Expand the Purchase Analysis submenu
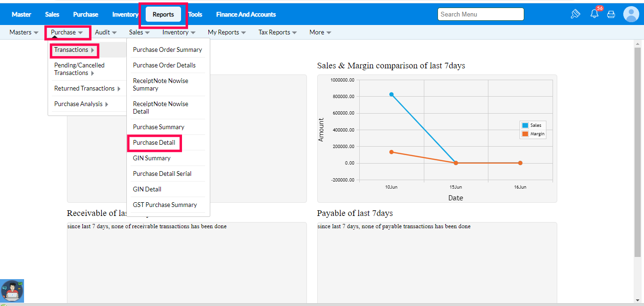 [x=82, y=104]
